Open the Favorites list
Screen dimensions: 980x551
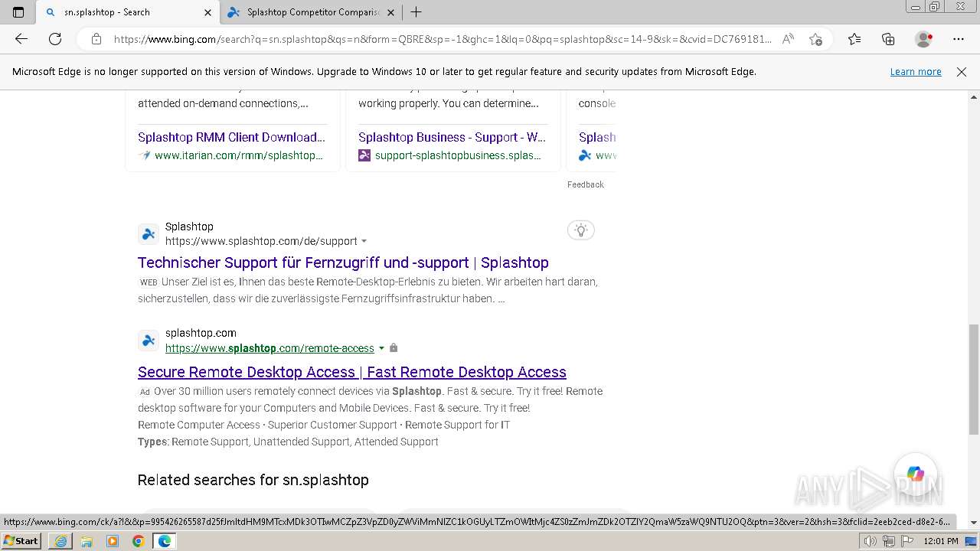[x=854, y=39]
